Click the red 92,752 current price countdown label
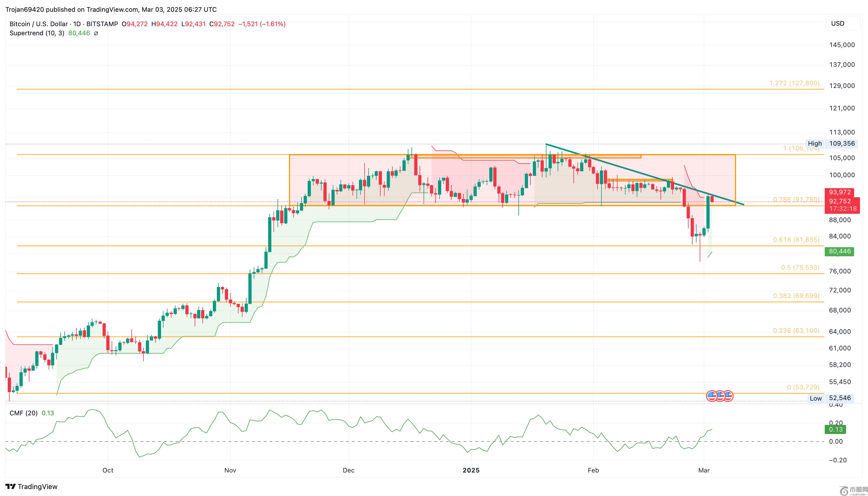 (842, 205)
